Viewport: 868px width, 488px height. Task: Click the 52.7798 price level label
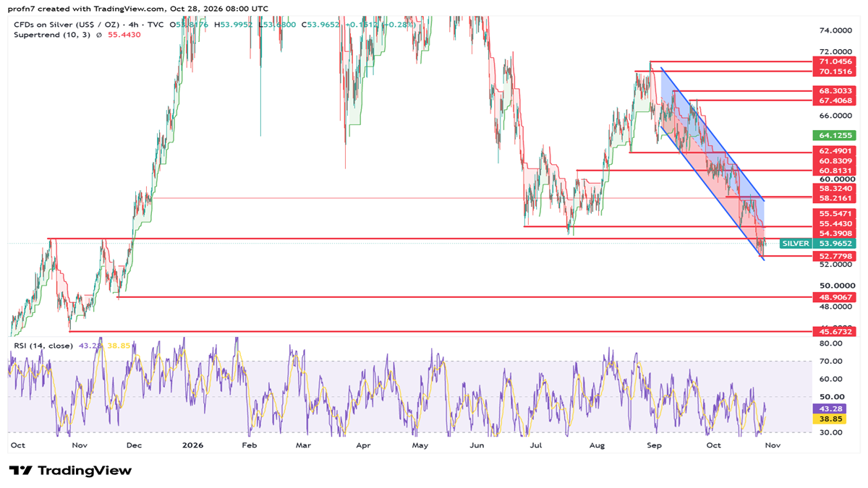tap(836, 257)
